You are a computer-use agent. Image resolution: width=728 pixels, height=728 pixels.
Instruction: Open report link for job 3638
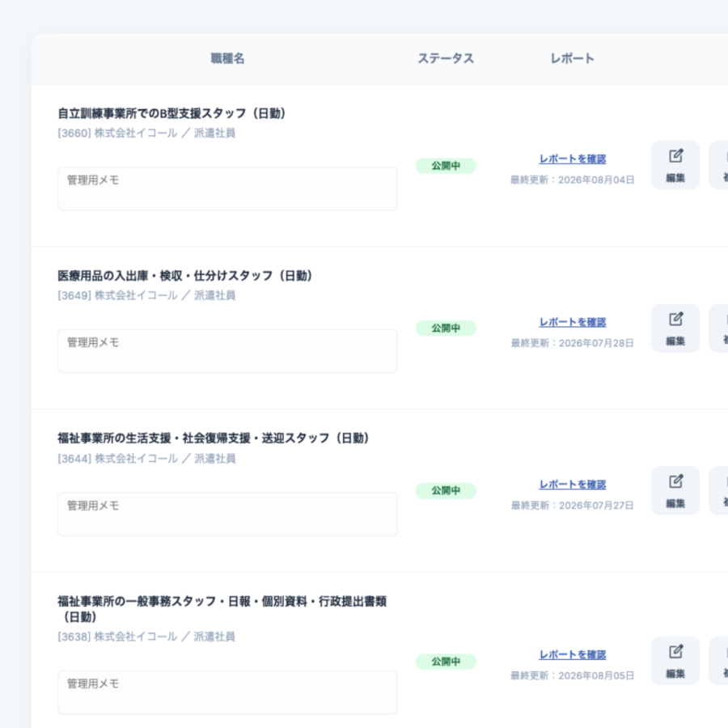click(x=573, y=654)
